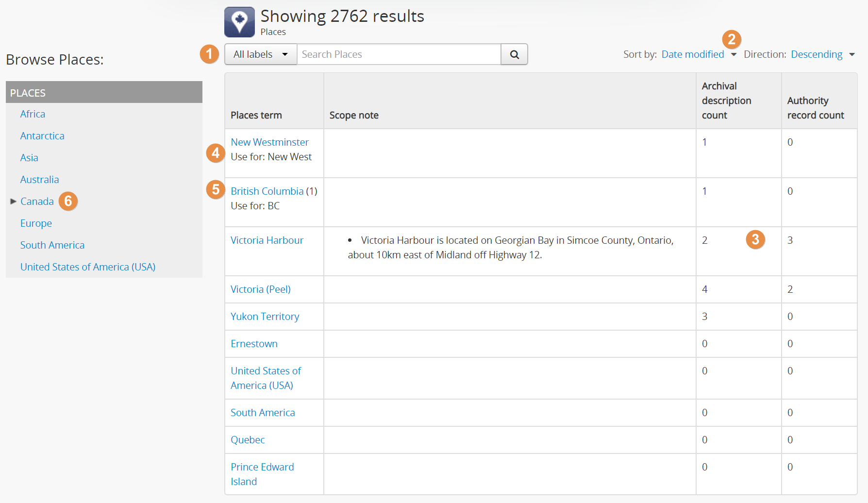Open the Ernestown place term

pos(254,344)
